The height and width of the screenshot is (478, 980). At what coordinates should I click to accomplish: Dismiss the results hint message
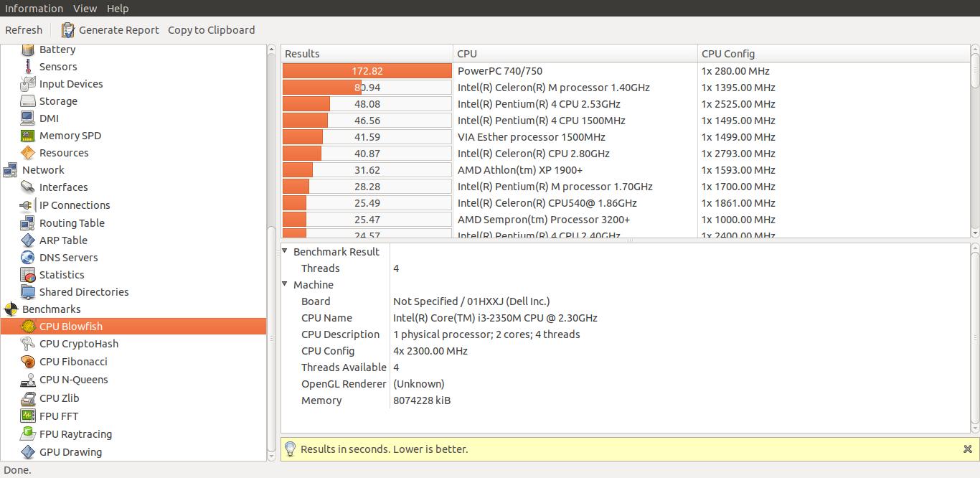[967, 449]
